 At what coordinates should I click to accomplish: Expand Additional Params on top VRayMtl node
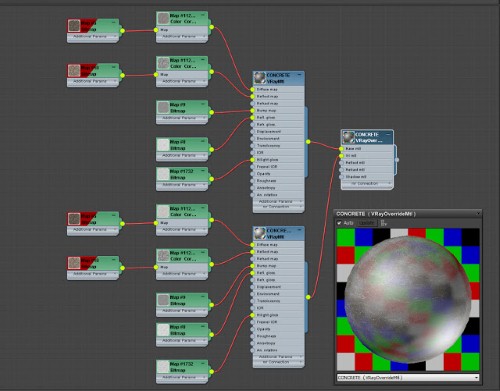279,201
